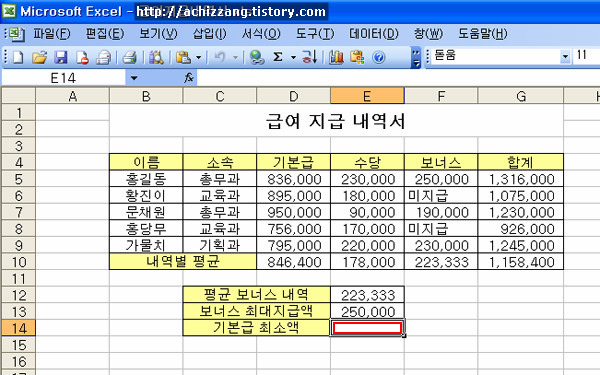
Task: Select column B header
Action: click(146, 96)
